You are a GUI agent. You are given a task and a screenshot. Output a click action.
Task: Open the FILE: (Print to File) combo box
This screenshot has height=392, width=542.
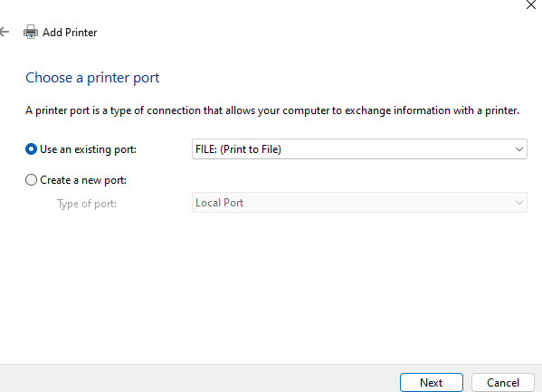pyautogui.click(x=359, y=149)
